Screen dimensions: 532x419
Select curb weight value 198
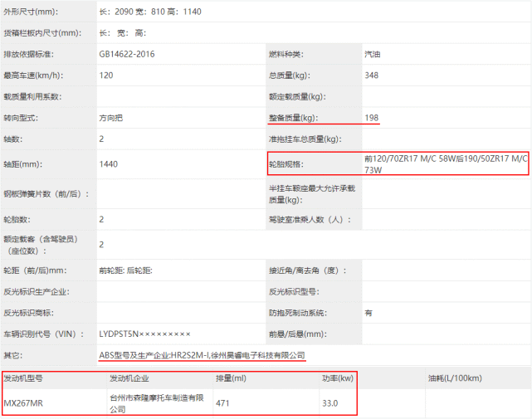pyautogui.click(x=371, y=118)
